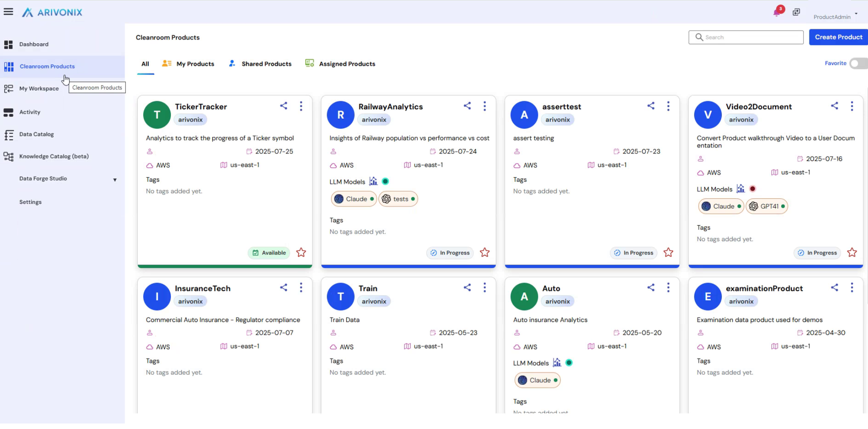Switch to the Assigned Products tab

(340, 64)
